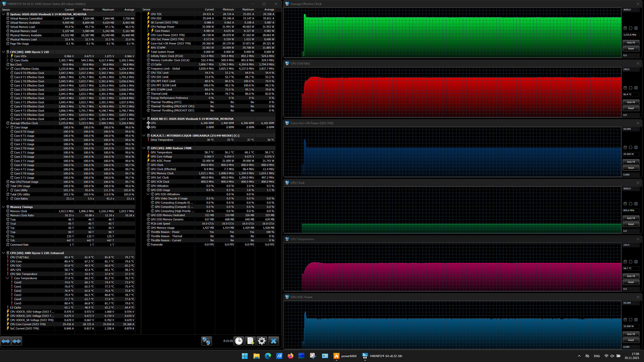Click the blue X close sensors button
The height and width of the screenshot is (362, 644).
coord(273,341)
